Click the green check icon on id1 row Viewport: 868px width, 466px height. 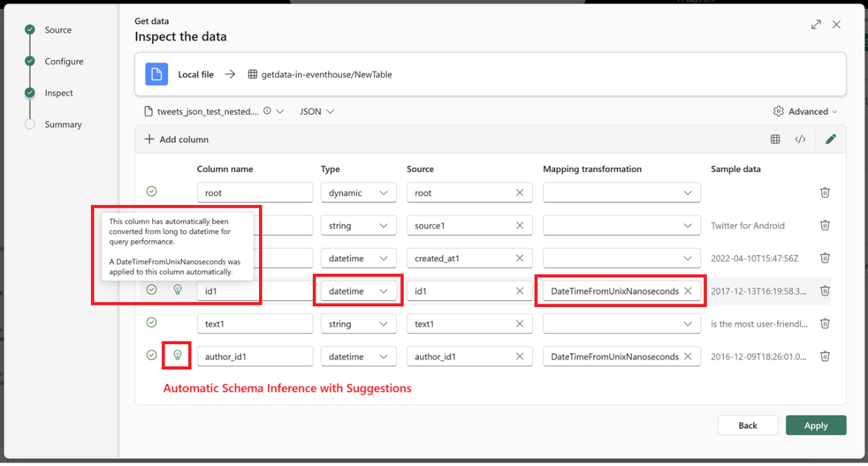(x=152, y=290)
